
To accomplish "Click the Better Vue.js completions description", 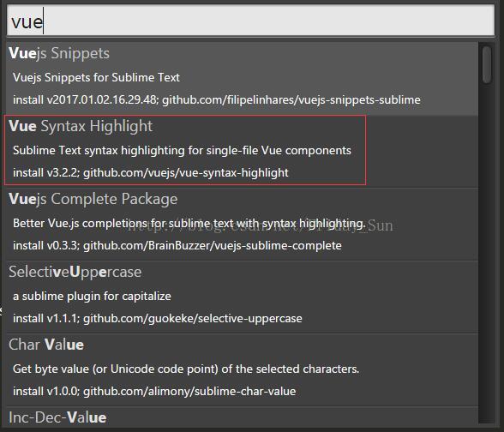I will 189,224.
